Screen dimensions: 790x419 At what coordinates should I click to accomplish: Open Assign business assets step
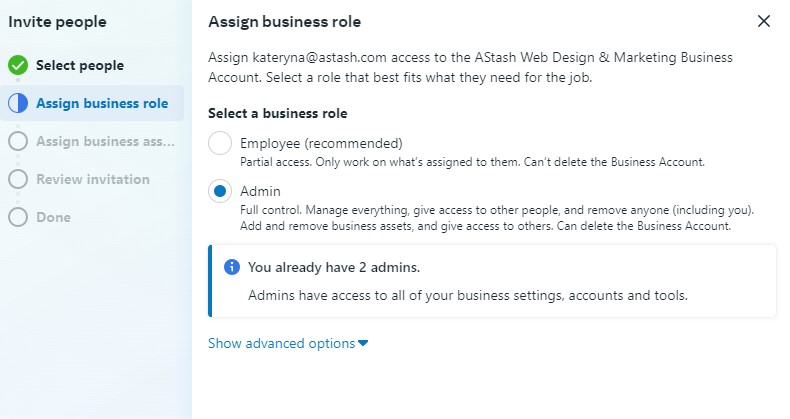coord(105,142)
